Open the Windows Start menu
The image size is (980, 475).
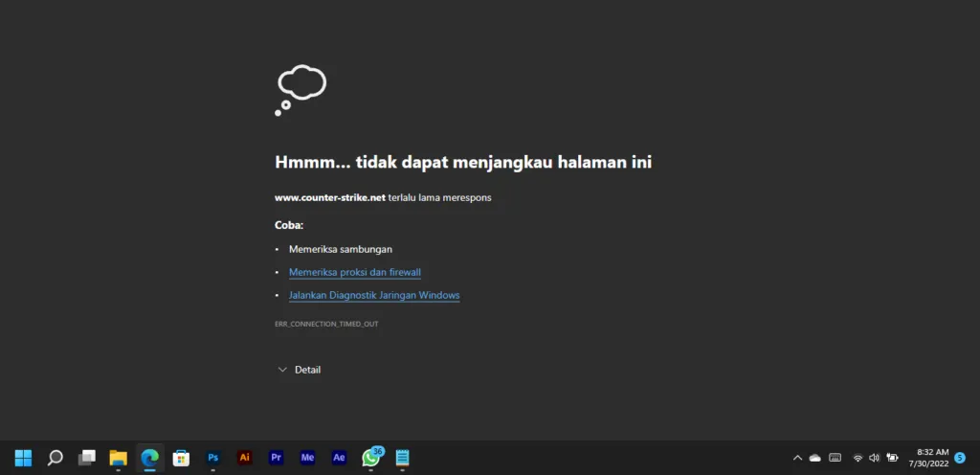coord(23,458)
